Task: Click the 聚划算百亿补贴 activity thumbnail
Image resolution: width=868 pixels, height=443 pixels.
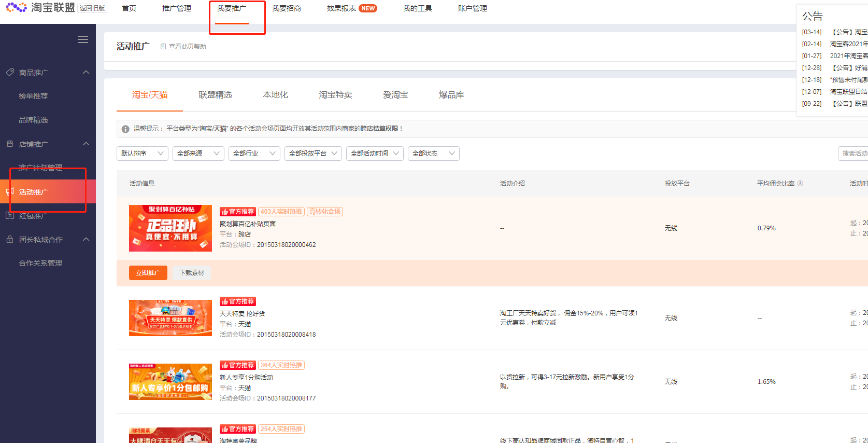Action: pyautogui.click(x=170, y=228)
